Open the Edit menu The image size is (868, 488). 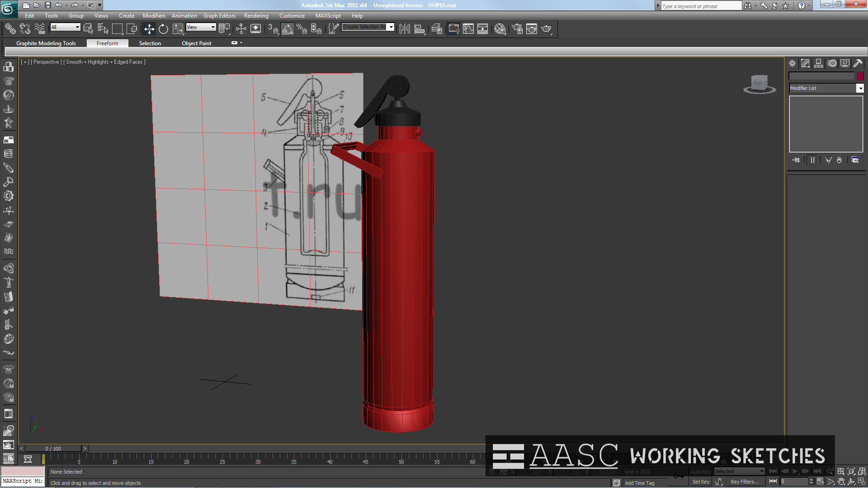click(29, 16)
